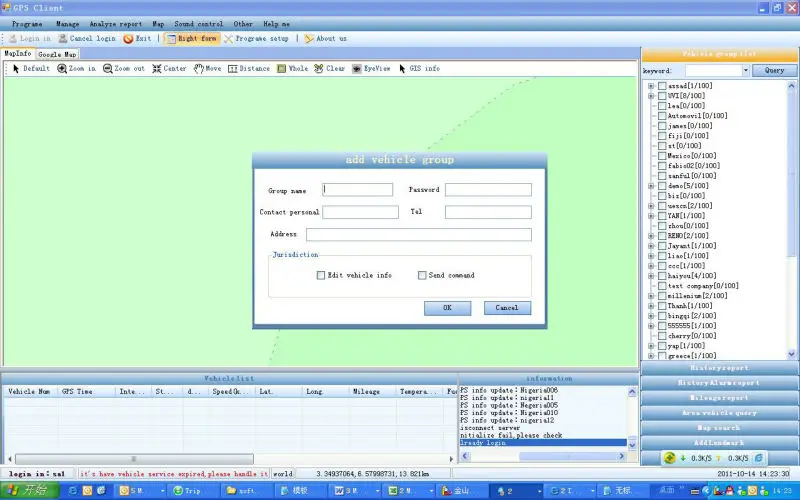Tick the UVI[8/100] group checkbox
The width and height of the screenshot is (800, 500).
(x=662, y=96)
